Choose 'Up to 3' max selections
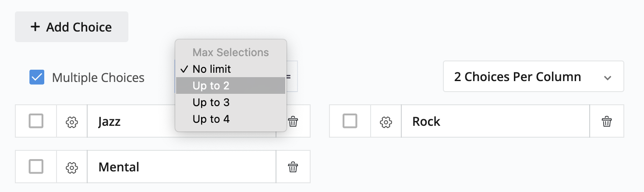Screen dimensions: 644x192 pyautogui.click(x=211, y=103)
